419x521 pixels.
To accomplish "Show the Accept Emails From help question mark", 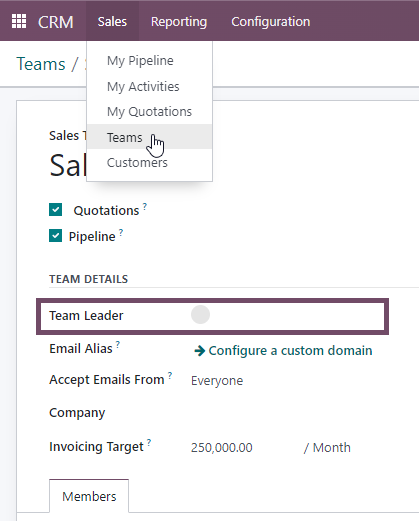I will tap(170, 375).
